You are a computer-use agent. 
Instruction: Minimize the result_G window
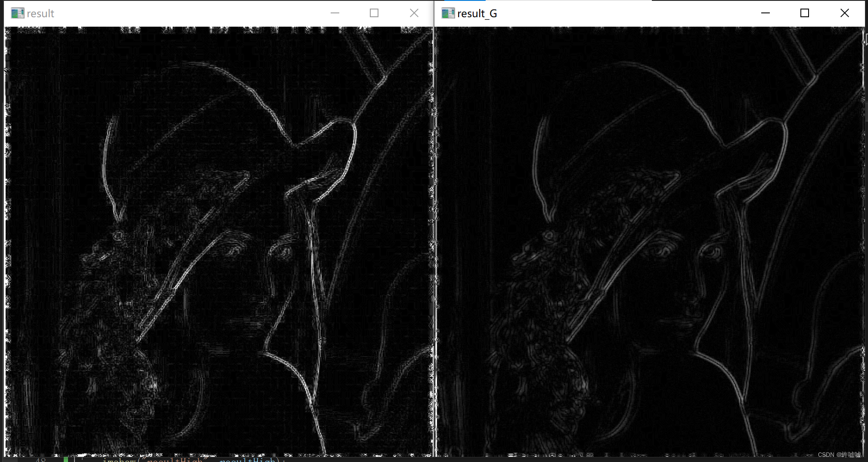coord(766,13)
